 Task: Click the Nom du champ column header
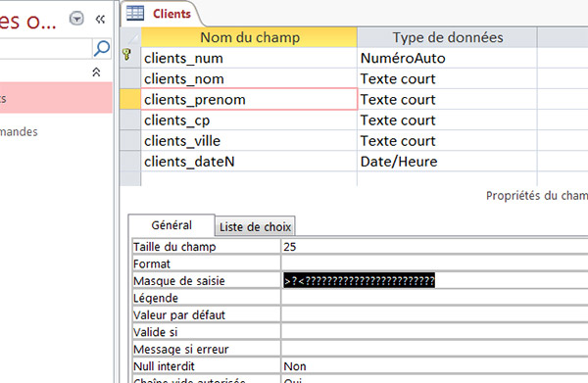[x=249, y=37]
